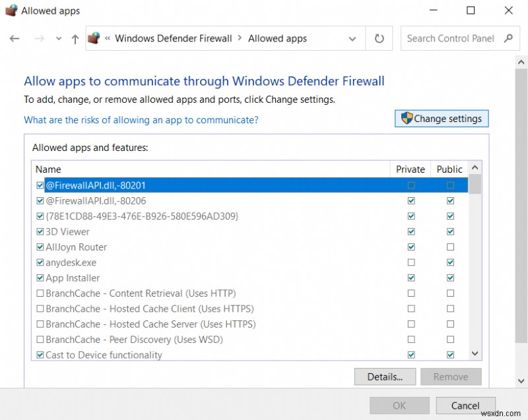This screenshot has height=420, width=528.
Task: Click the Refresh button in address bar
Action: pos(379,38)
